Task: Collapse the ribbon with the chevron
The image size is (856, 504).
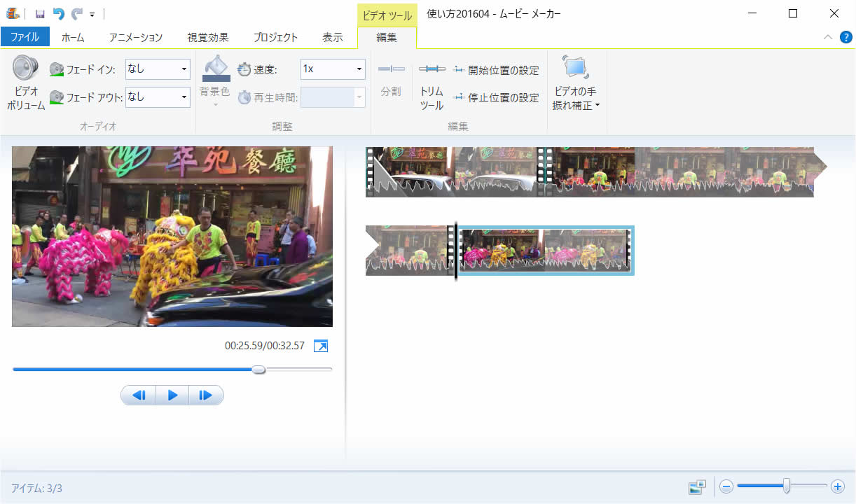Action: (x=828, y=37)
